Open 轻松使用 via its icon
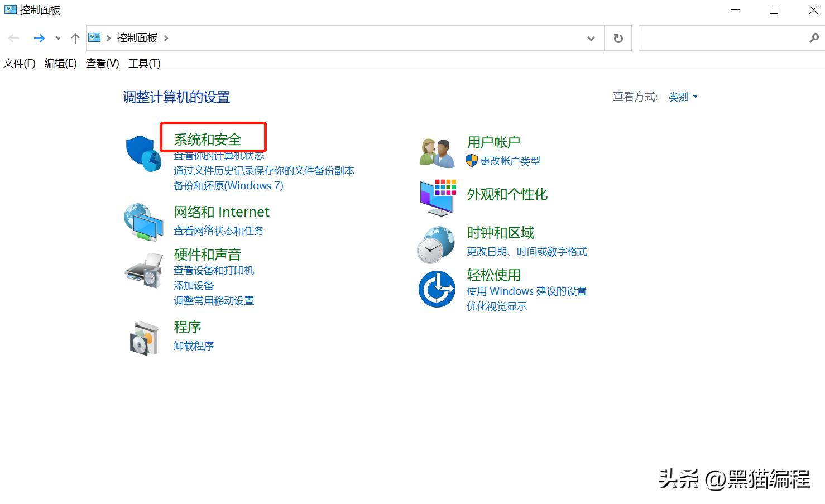 click(436, 289)
